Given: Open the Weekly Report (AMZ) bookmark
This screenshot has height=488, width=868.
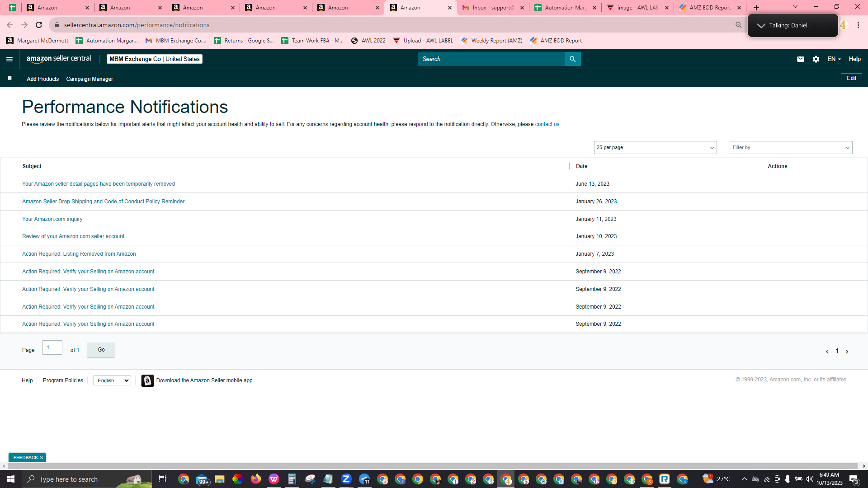Looking at the screenshot, I should pos(491,41).
